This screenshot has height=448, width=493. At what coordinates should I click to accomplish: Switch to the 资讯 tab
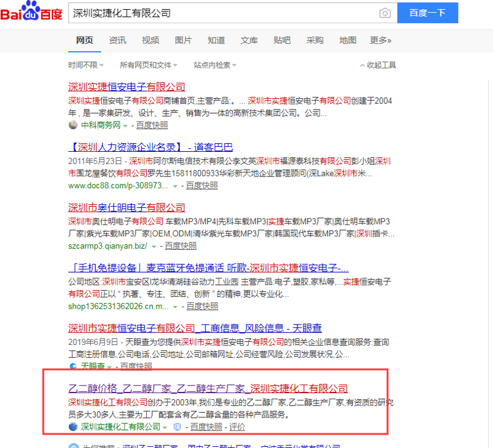tap(118, 40)
